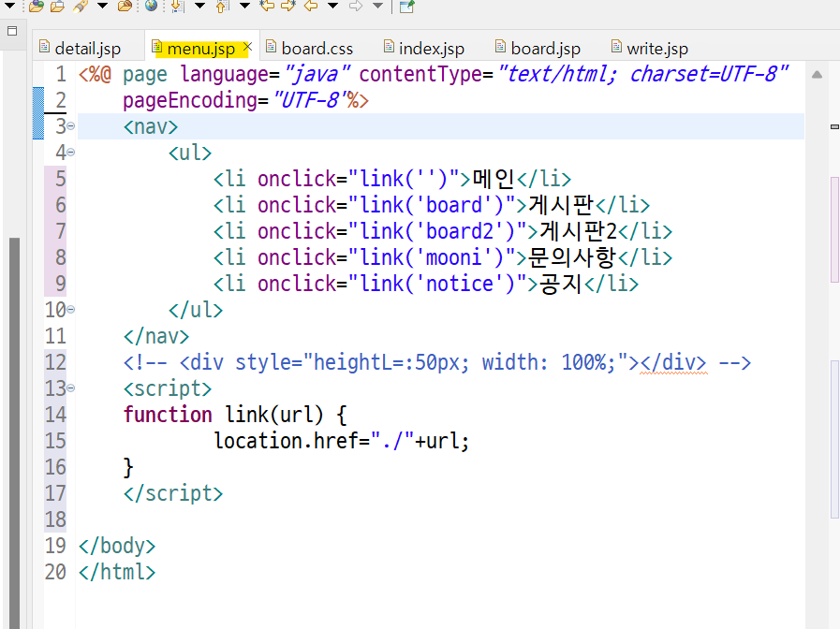Open the web browser globe icon
The width and height of the screenshot is (840, 629).
151,6
